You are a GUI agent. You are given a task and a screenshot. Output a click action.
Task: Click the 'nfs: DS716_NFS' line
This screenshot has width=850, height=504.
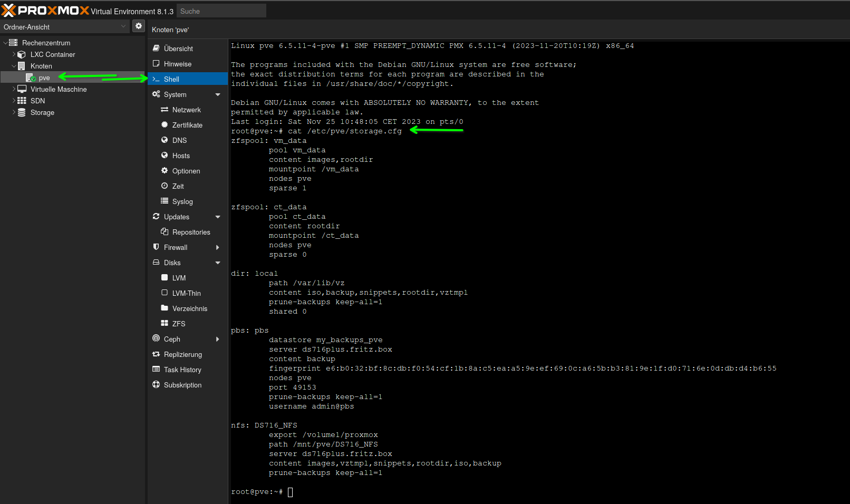pos(264,425)
